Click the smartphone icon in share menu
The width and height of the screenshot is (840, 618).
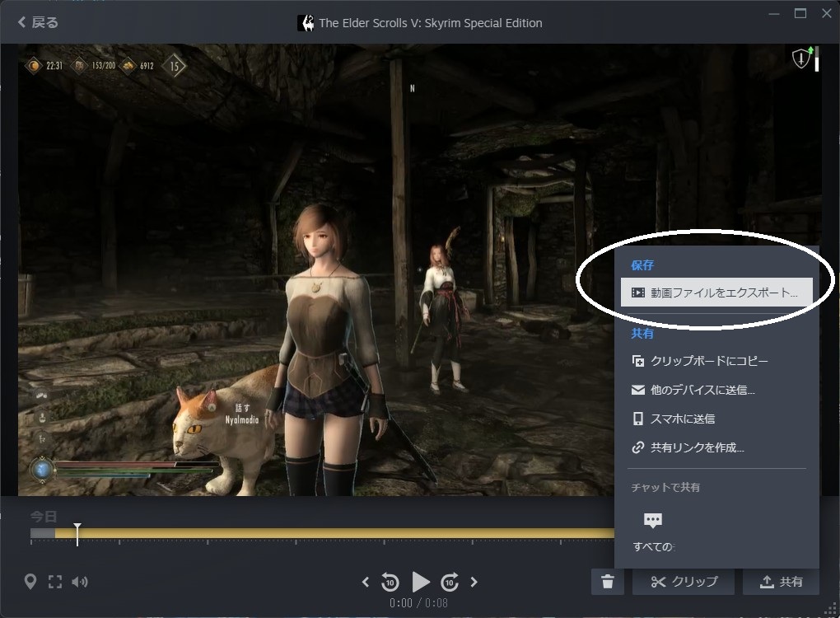click(x=638, y=419)
